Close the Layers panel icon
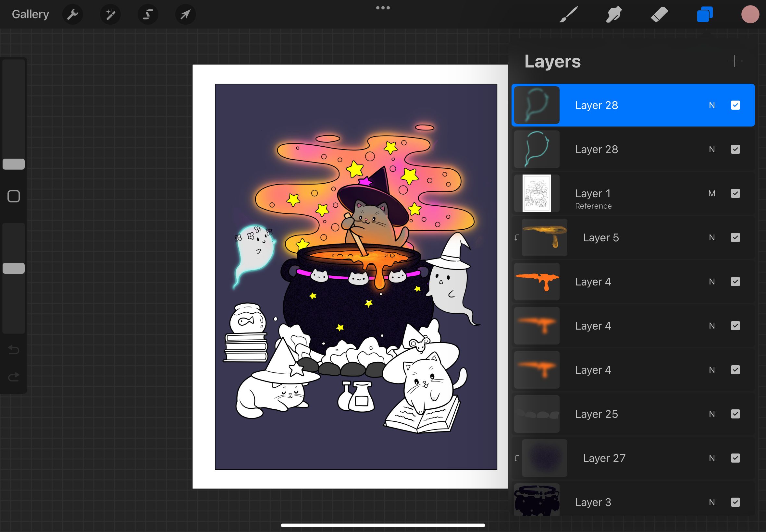Screen dimensions: 766x532 click(x=704, y=14)
